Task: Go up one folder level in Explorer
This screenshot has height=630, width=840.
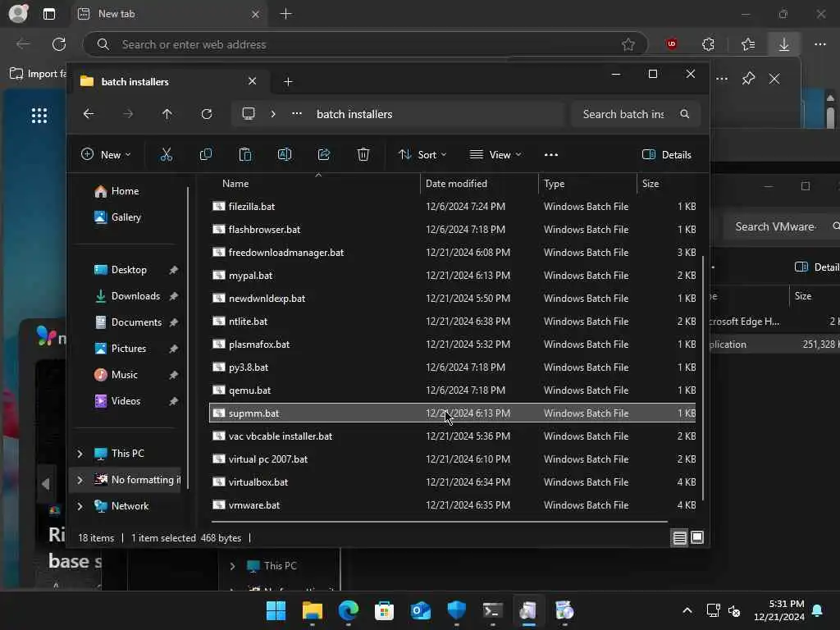Action: pos(167,114)
